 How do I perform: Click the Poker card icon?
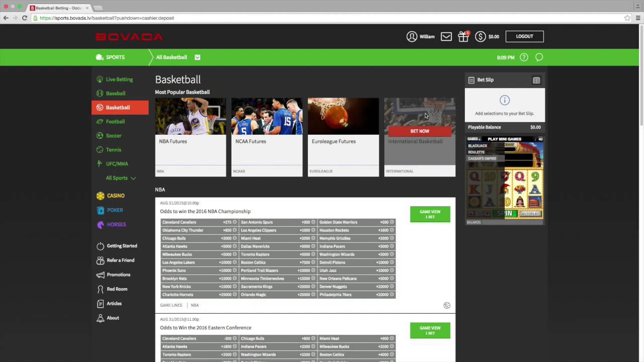100,210
